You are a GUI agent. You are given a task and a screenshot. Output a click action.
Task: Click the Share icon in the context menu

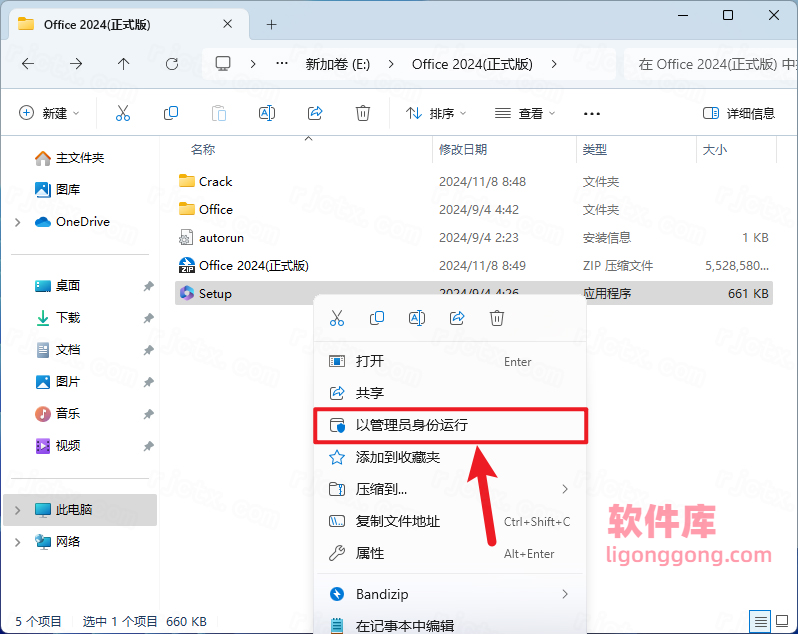[x=457, y=319]
